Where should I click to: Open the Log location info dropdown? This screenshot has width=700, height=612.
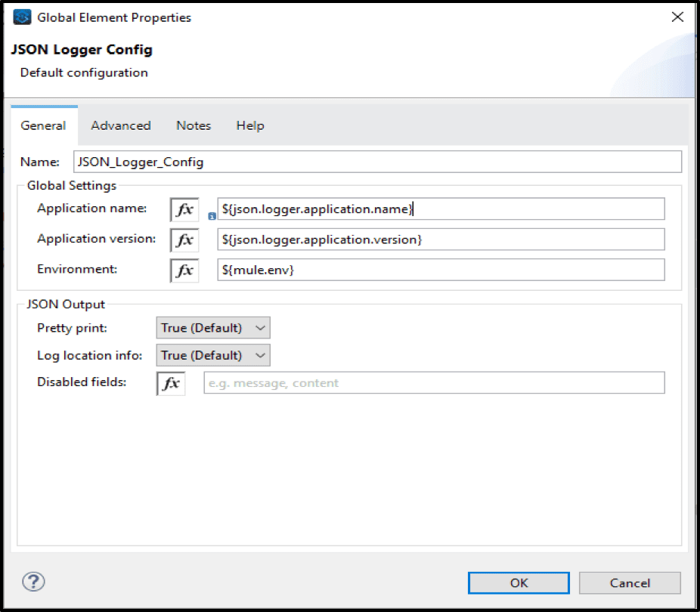[x=212, y=355]
